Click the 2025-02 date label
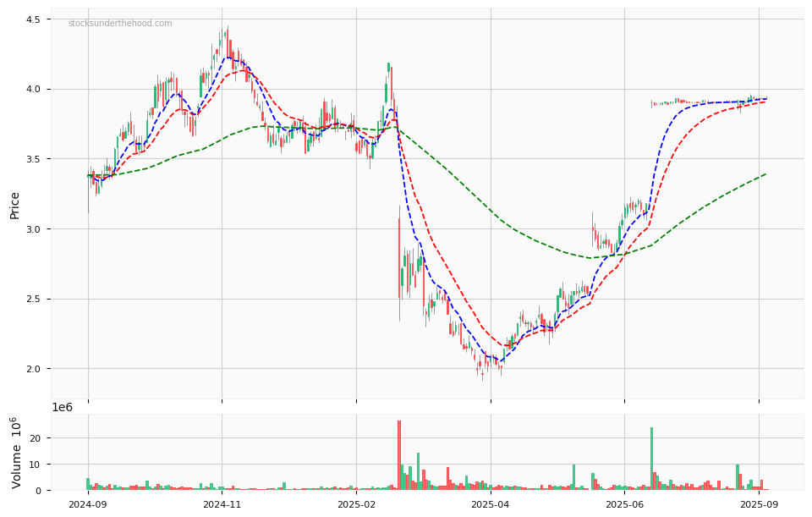Image resolution: width=812 pixels, height=517 pixels. coord(356,504)
